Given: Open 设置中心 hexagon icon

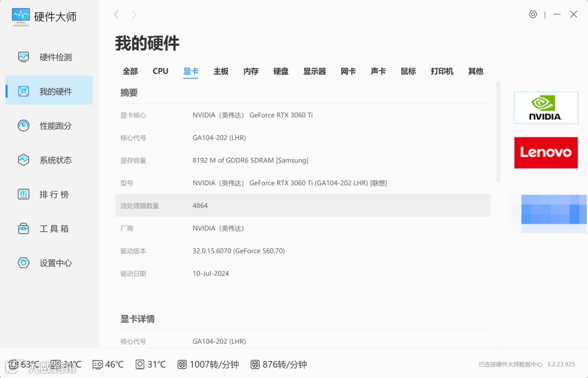Looking at the screenshot, I should (x=23, y=263).
